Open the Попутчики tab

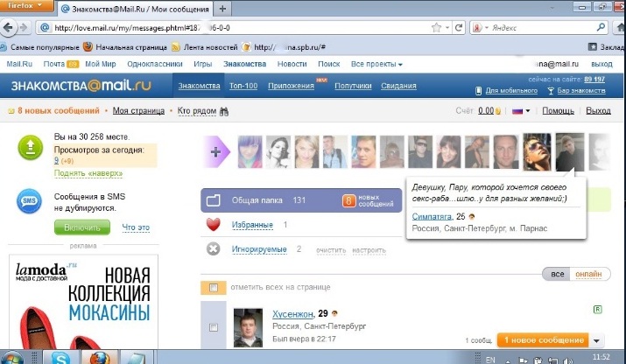[x=353, y=86]
